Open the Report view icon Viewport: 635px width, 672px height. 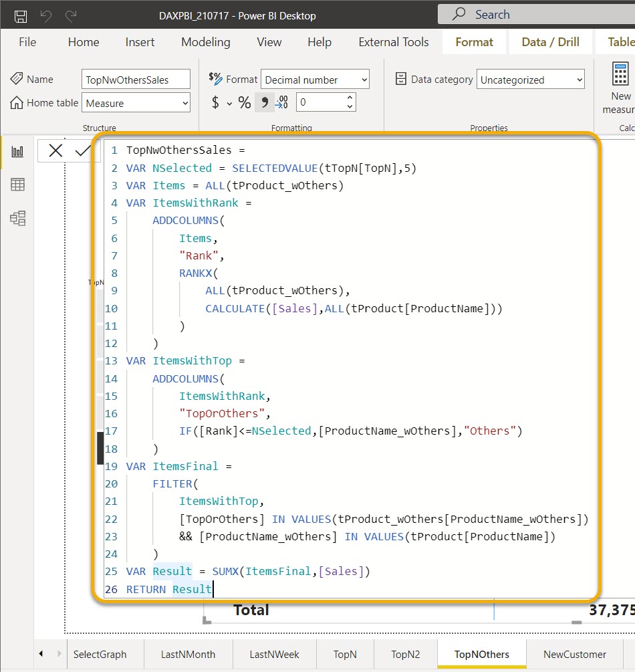[x=17, y=151]
